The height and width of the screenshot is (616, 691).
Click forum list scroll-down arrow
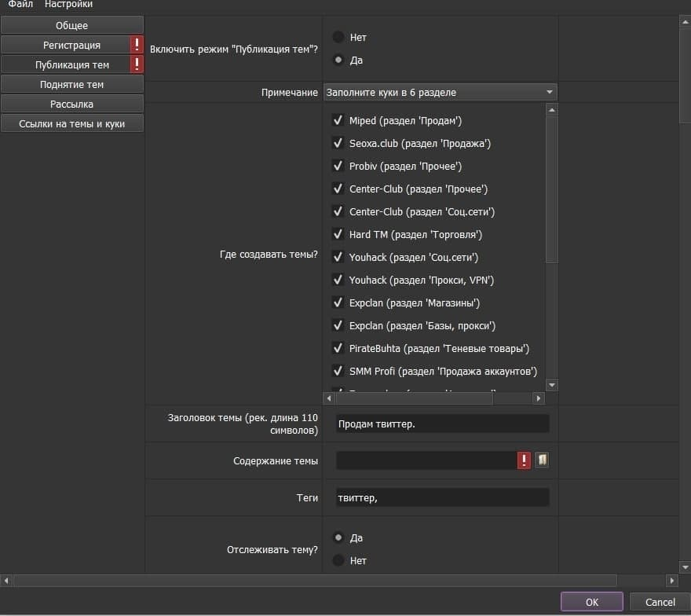tap(552, 385)
